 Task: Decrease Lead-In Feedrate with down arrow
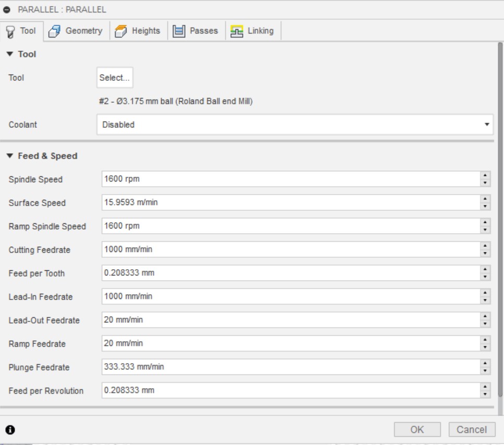485,300
